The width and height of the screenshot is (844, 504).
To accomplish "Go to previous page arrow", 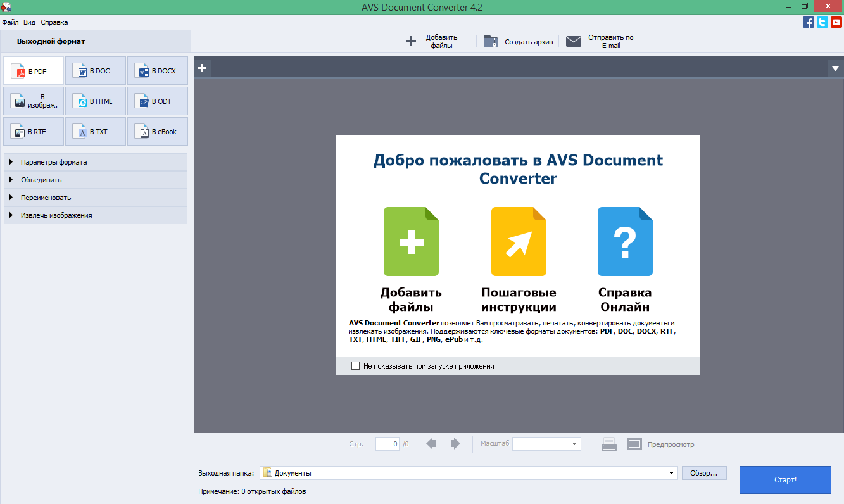I will (431, 444).
